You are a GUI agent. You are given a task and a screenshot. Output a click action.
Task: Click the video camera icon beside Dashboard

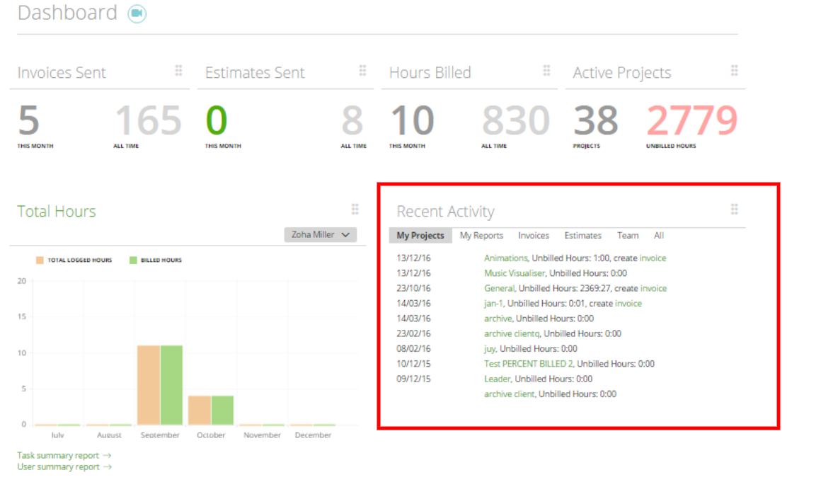point(137,13)
